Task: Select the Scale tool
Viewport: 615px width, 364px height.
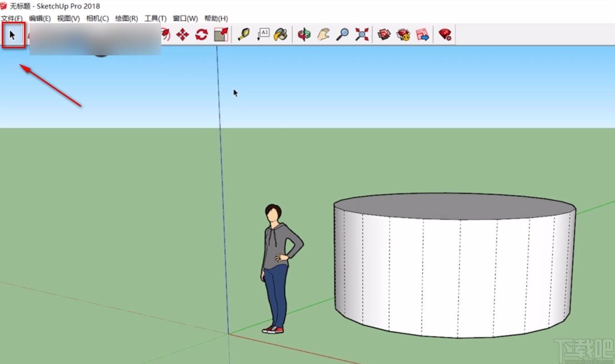Action: coord(221,34)
